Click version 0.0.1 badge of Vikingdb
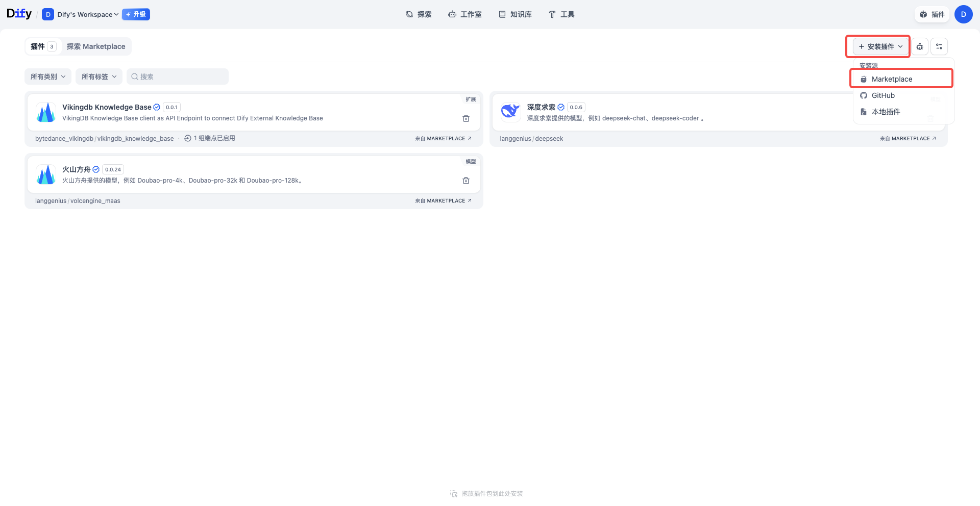Viewport: 980px width, 506px height. (171, 107)
